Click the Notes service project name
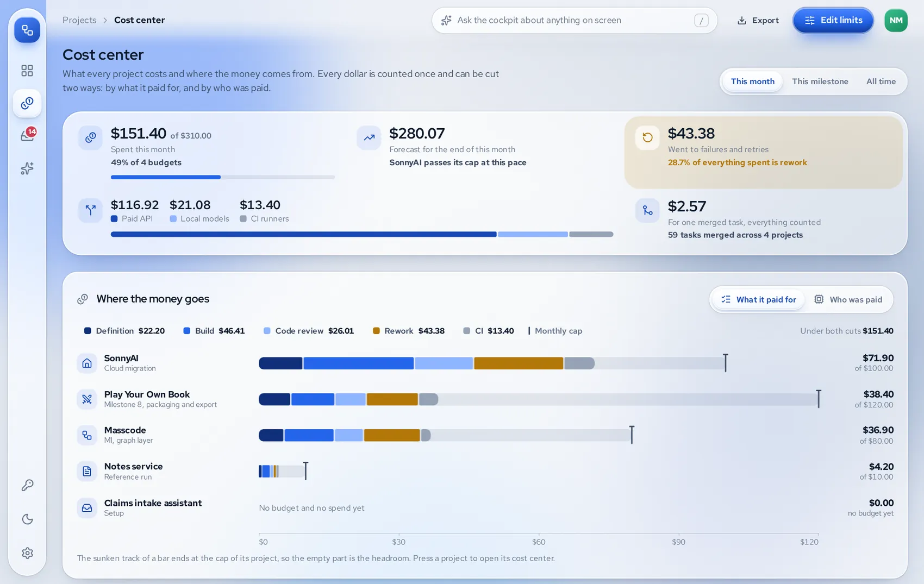The height and width of the screenshot is (584, 924). [x=133, y=467]
